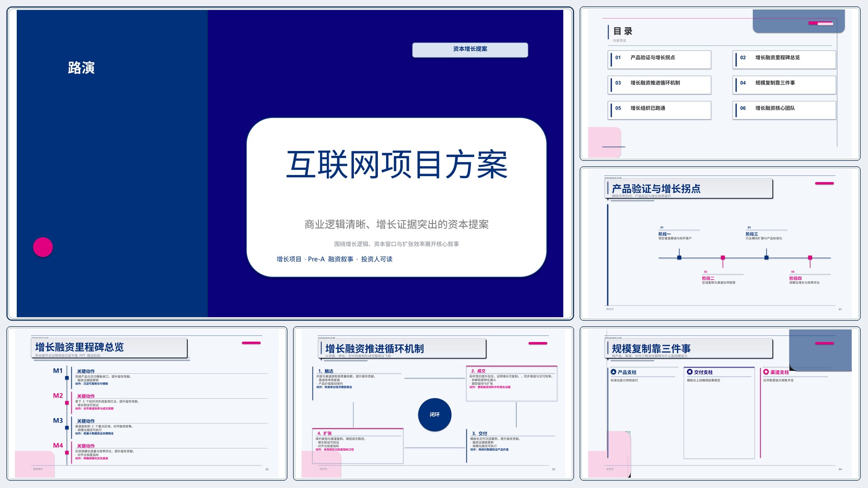
Task: Select the 增长融资里程碑总览 slide thumbnail
Action: (x=147, y=404)
